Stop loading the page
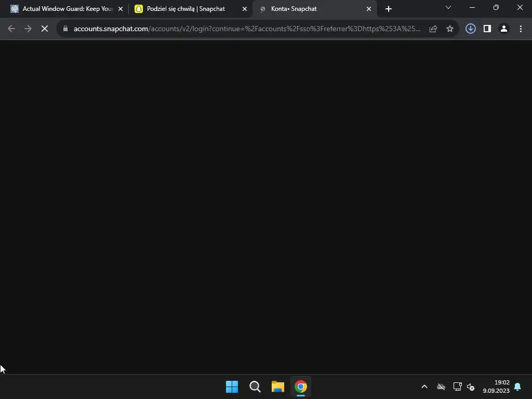This screenshot has width=532, height=399. click(x=45, y=29)
